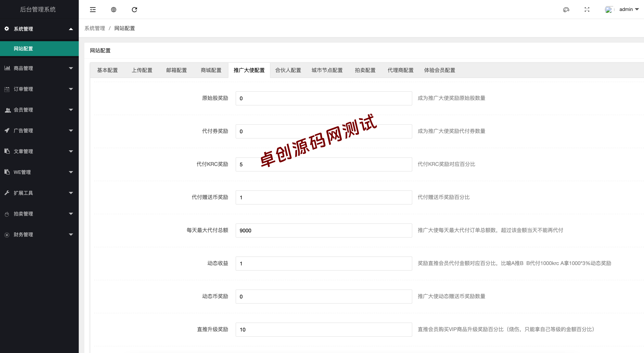644x353 pixels.
Task: Open the website globe icon
Action: click(x=113, y=9)
